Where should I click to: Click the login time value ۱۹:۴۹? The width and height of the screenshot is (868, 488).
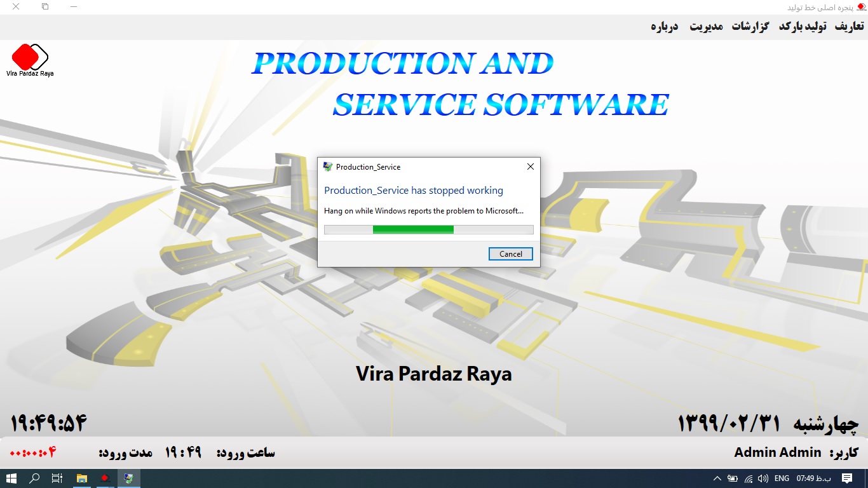[x=184, y=452]
